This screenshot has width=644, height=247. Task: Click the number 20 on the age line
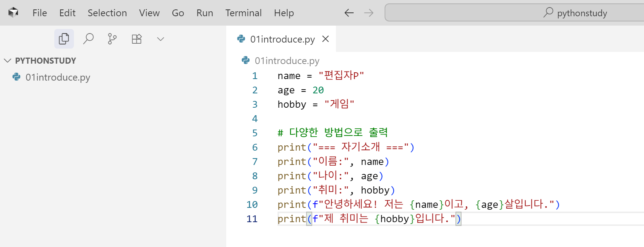318,90
